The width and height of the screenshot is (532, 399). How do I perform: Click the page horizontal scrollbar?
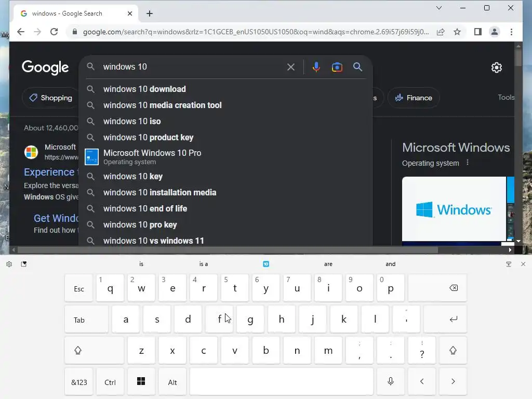228,250
